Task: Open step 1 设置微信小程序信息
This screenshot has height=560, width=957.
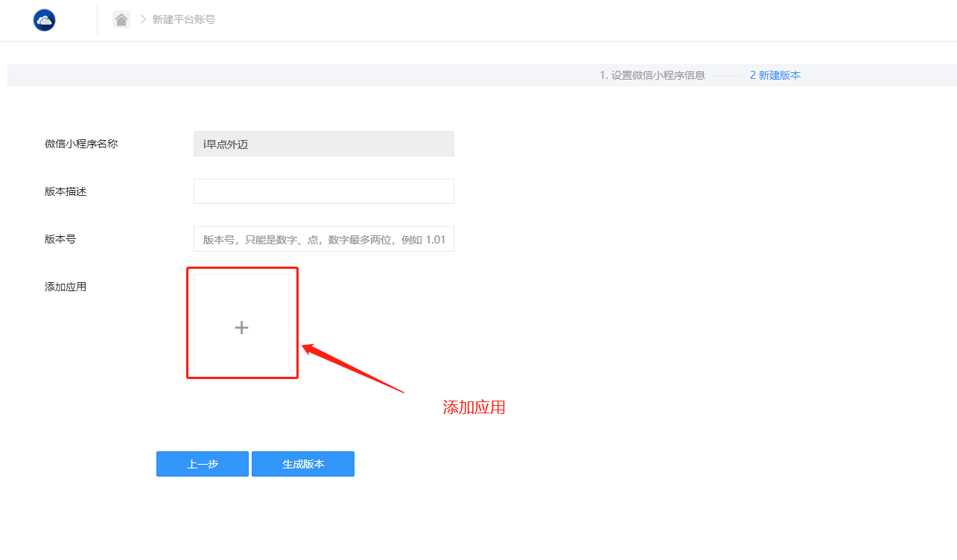Action: click(652, 75)
